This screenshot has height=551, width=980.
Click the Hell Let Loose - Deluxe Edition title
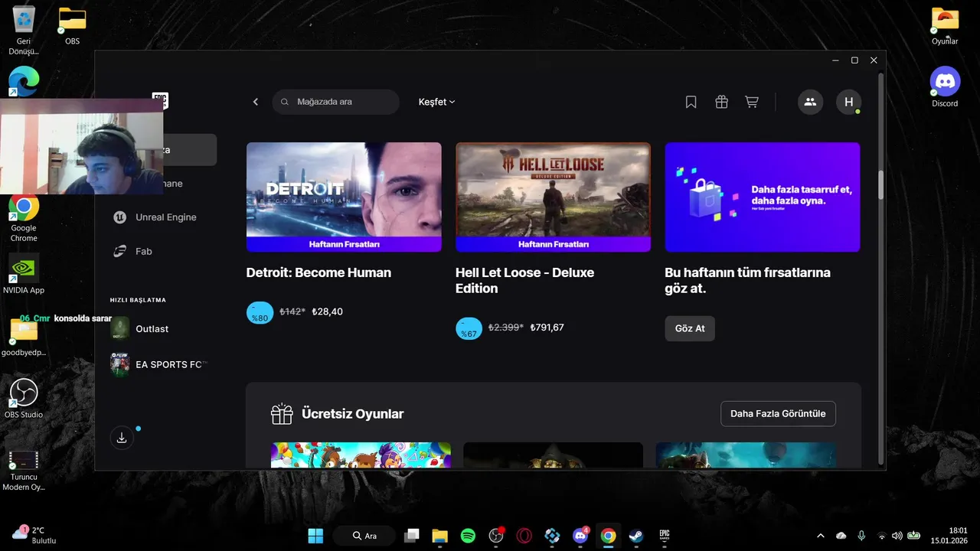(524, 280)
